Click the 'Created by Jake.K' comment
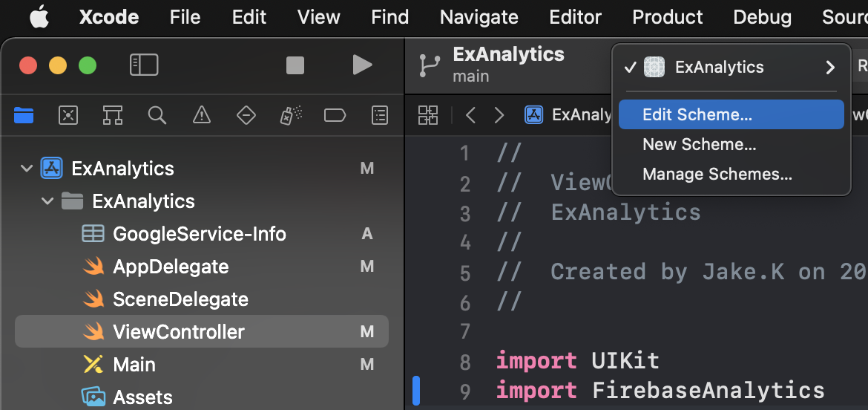The width and height of the screenshot is (868, 410). (682, 272)
